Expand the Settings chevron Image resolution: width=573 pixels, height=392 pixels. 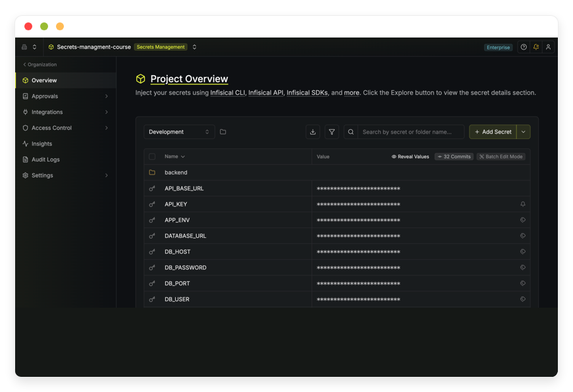tap(106, 175)
